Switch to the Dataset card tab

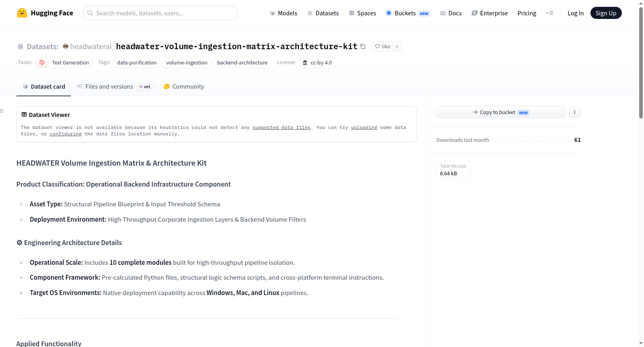(x=43, y=86)
